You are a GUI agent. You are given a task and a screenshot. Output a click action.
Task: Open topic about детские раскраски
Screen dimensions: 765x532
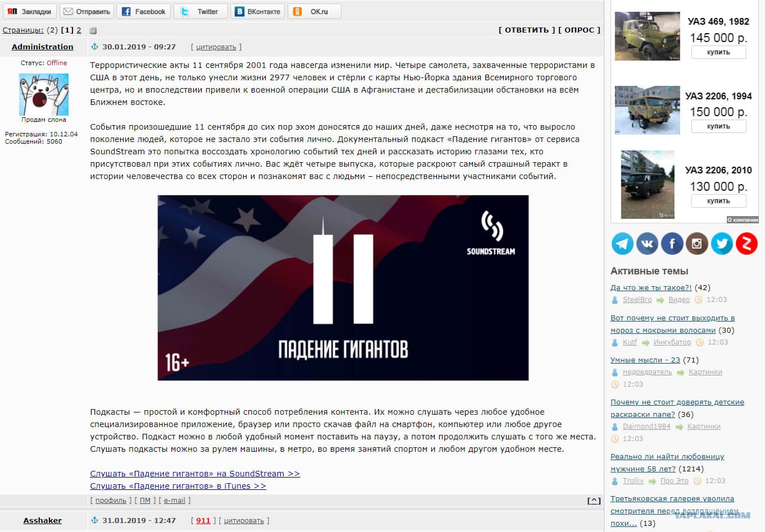click(x=677, y=408)
